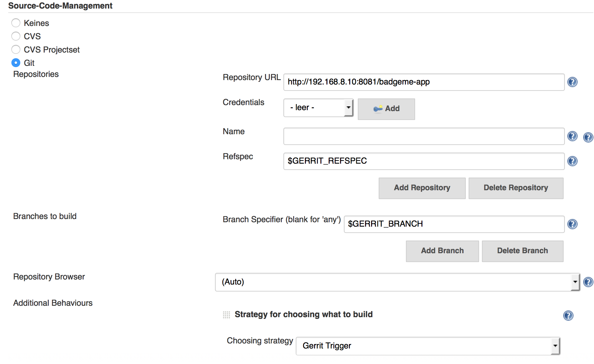The height and width of the screenshot is (364, 594).
Task: Focus the empty Name text field
Action: tap(424, 136)
